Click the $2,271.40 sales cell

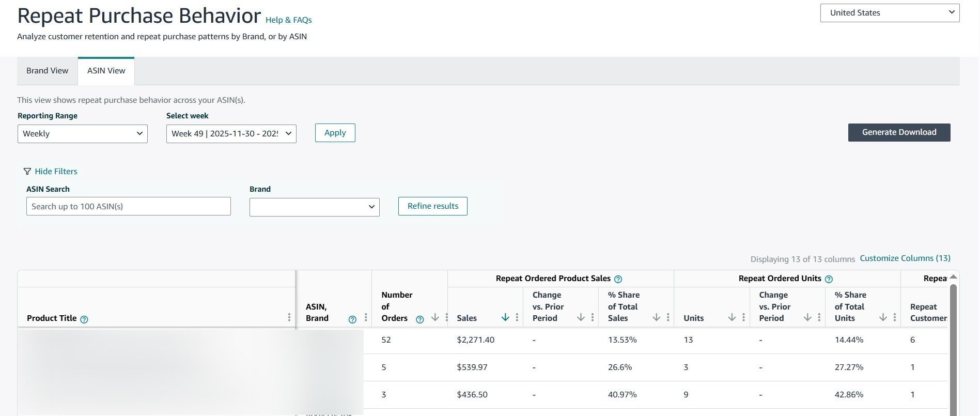point(475,340)
